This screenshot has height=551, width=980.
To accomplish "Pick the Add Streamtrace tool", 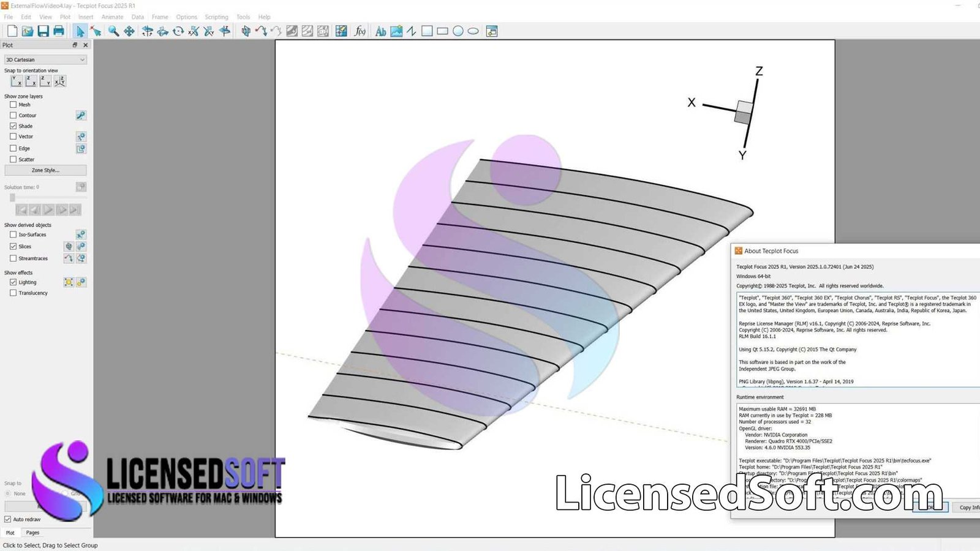I will [261, 31].
